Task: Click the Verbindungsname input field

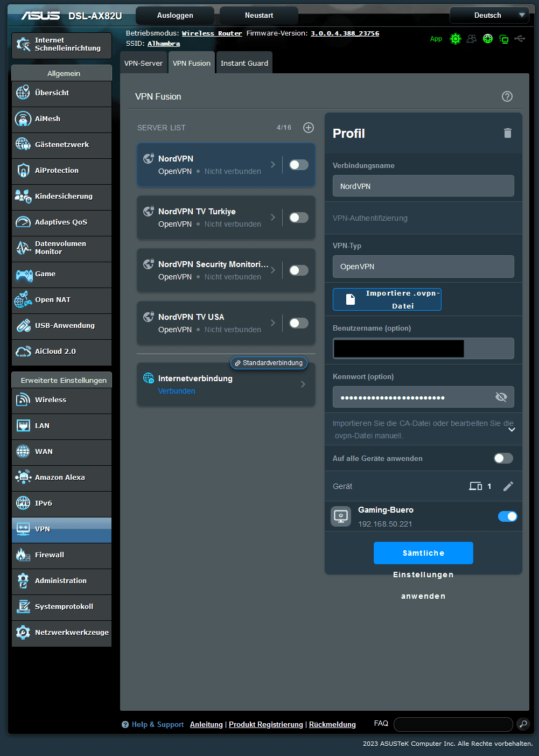Action: (x=423, y=186)
